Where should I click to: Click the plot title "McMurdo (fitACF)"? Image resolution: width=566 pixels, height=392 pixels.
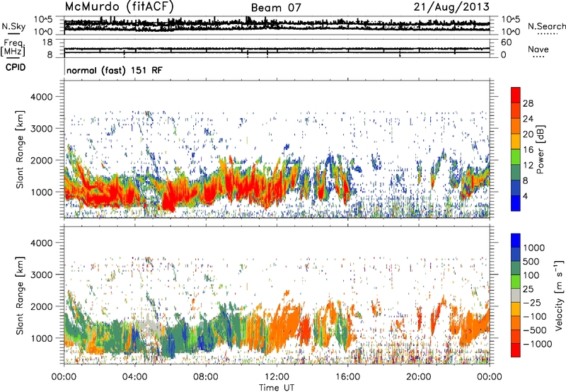(x=119, y=6)
